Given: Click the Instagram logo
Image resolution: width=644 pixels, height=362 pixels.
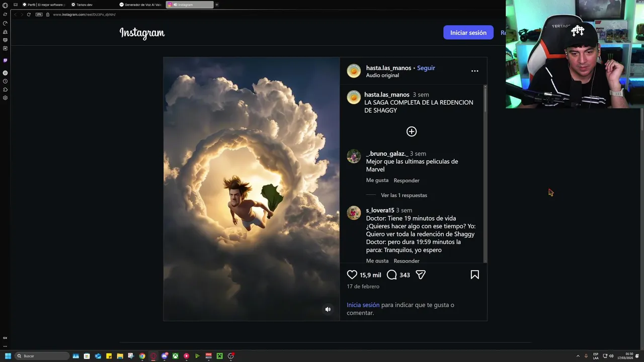Looking at the screenshot, I should click(142, 33).
